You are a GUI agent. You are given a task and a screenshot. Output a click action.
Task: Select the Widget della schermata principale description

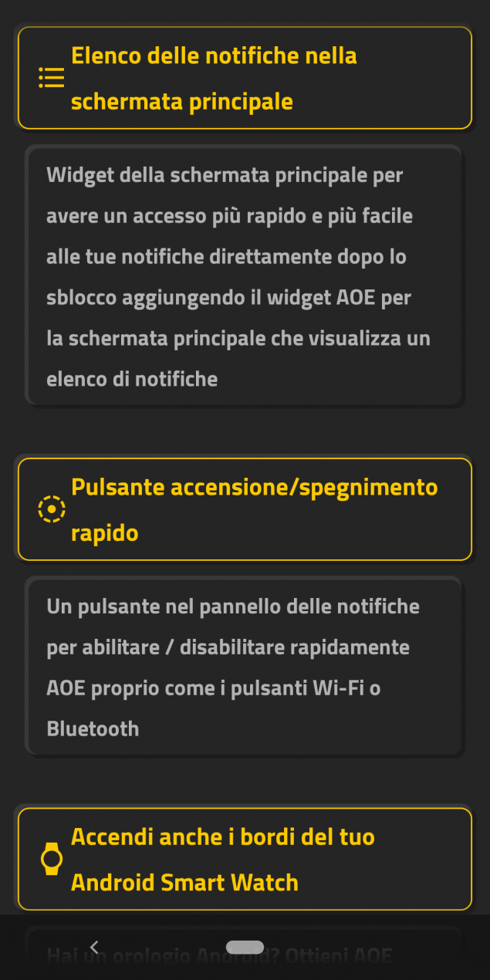[x=245, y=276]
